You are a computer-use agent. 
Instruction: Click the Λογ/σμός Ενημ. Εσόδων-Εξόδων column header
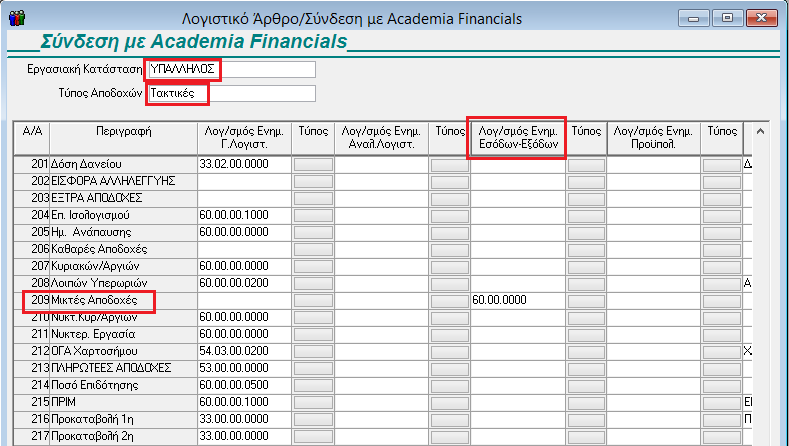tap(518, 138)
